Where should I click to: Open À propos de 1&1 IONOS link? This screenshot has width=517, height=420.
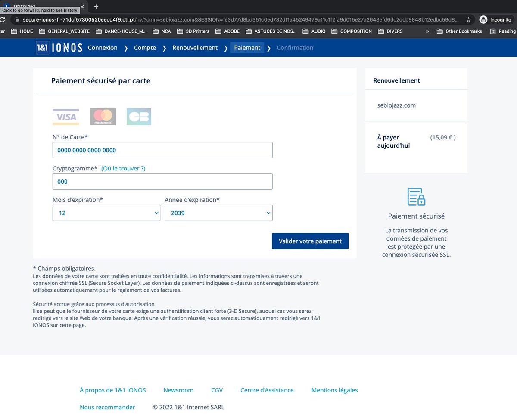(x=113, y=390)
